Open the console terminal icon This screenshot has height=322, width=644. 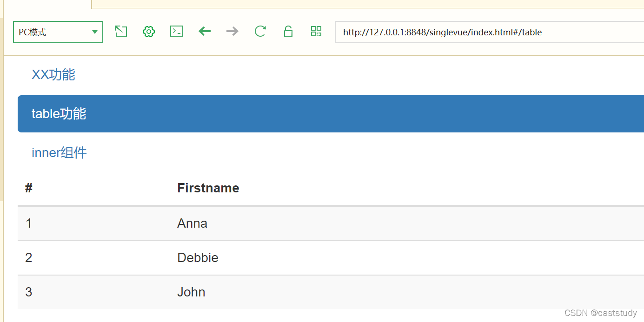pos(177,31)
